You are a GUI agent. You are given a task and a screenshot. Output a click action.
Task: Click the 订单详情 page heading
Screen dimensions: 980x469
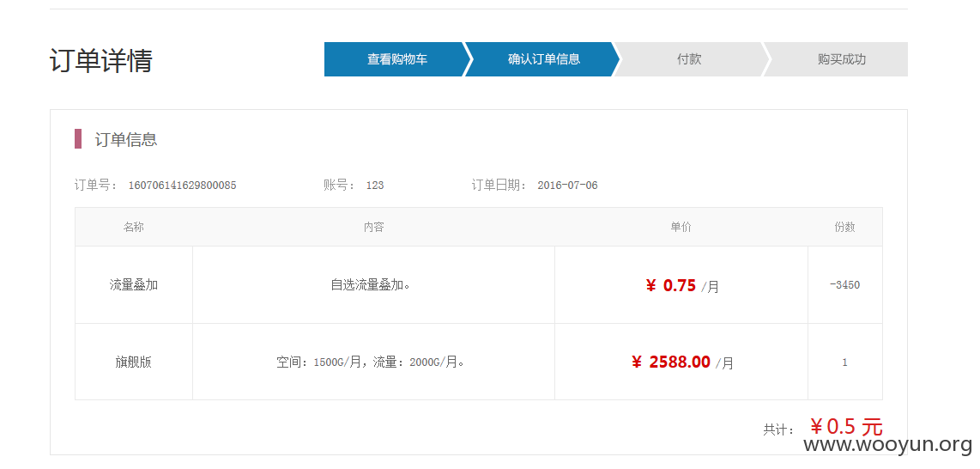pos(100,61)
